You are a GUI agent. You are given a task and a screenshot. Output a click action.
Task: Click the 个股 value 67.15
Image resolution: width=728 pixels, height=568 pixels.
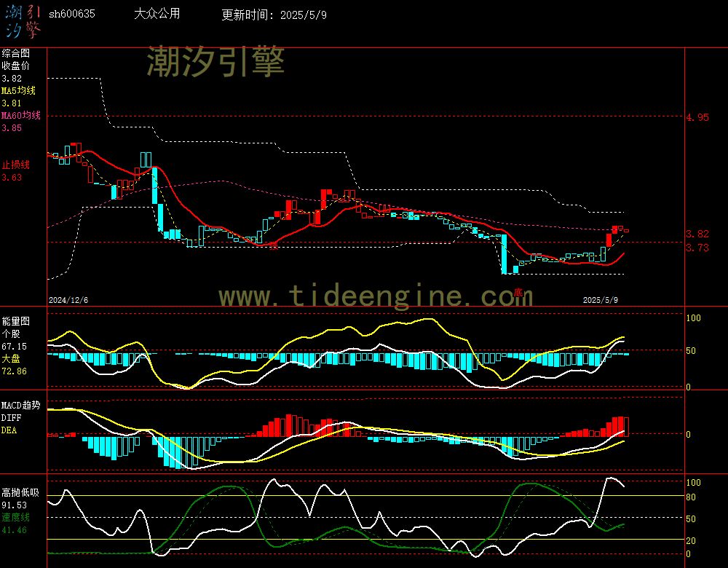click(15, 347)
